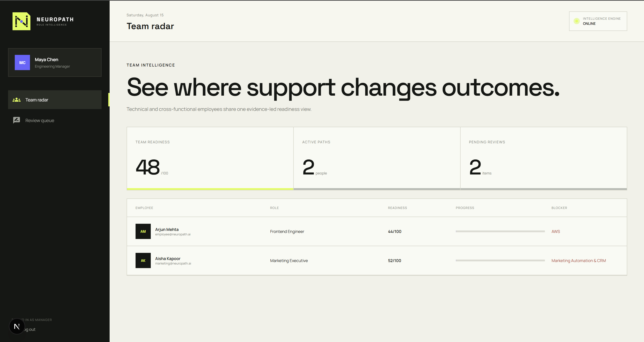Open the Marketing Automation & CRM blocker

click(x=578, y=260)
